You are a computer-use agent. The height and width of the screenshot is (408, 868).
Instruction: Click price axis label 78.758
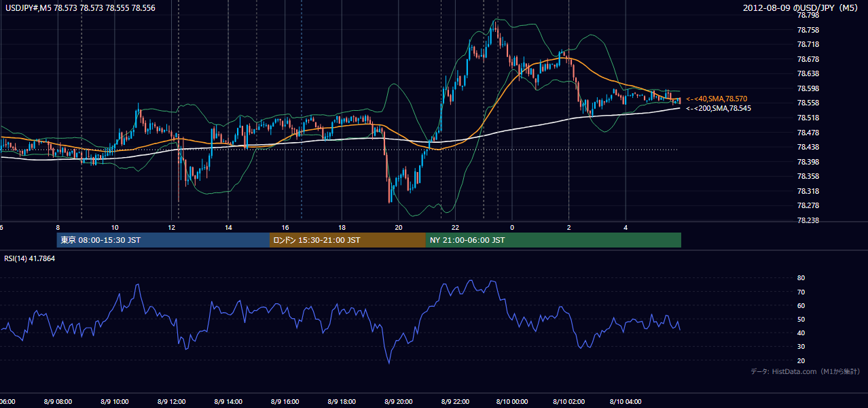coord(808,30)
